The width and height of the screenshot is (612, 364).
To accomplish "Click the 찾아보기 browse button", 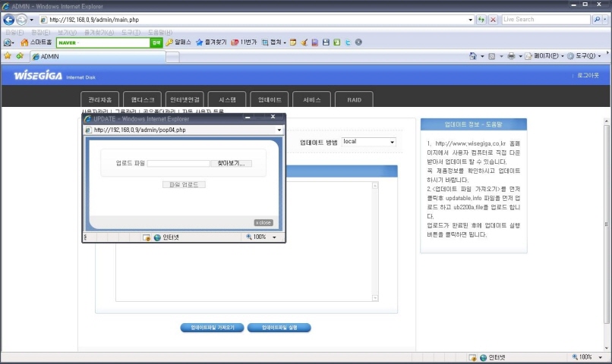I will (231, 163).
